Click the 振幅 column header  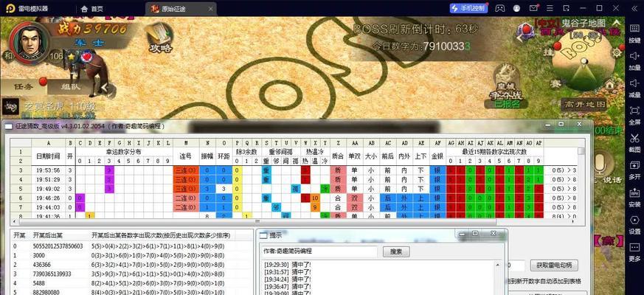(x=207, y=156)
